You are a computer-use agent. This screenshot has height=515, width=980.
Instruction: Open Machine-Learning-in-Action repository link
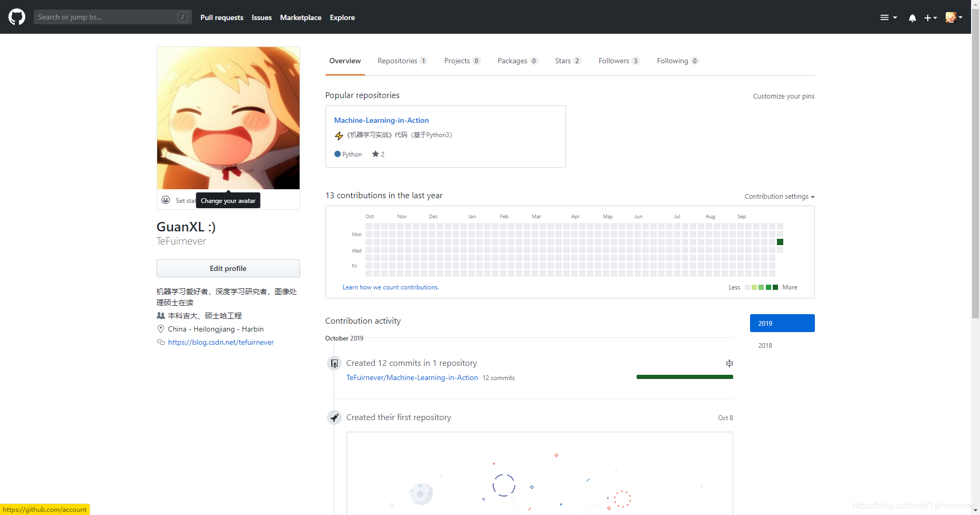tap(381, 120)
